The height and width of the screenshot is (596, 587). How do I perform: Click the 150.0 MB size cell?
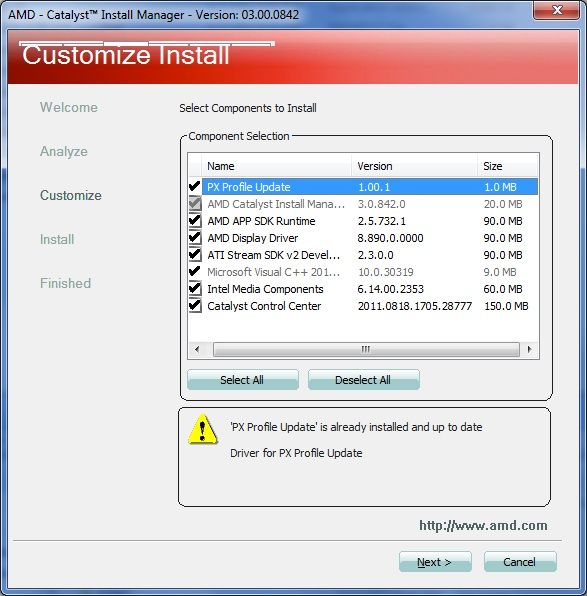506,306
